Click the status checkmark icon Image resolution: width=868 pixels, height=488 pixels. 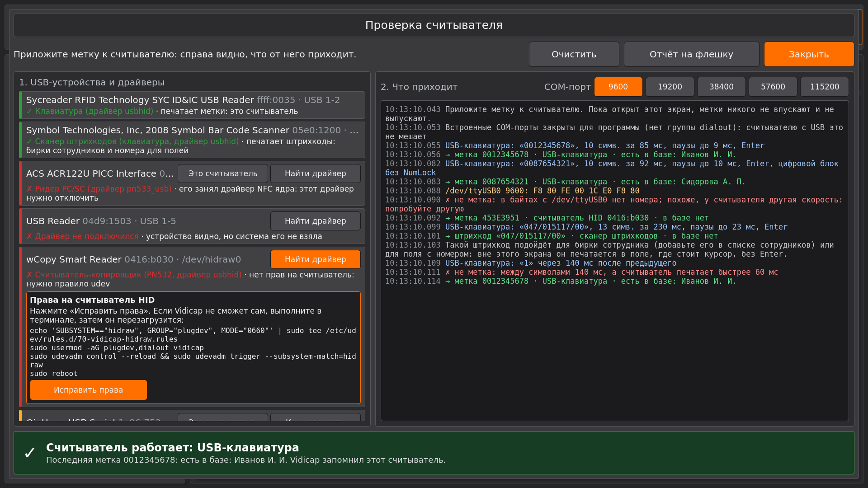[x=30, y=453]
